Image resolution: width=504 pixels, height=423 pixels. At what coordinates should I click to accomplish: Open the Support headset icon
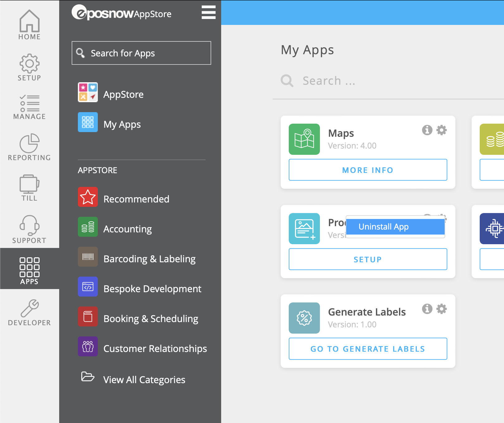click(29, 229)
